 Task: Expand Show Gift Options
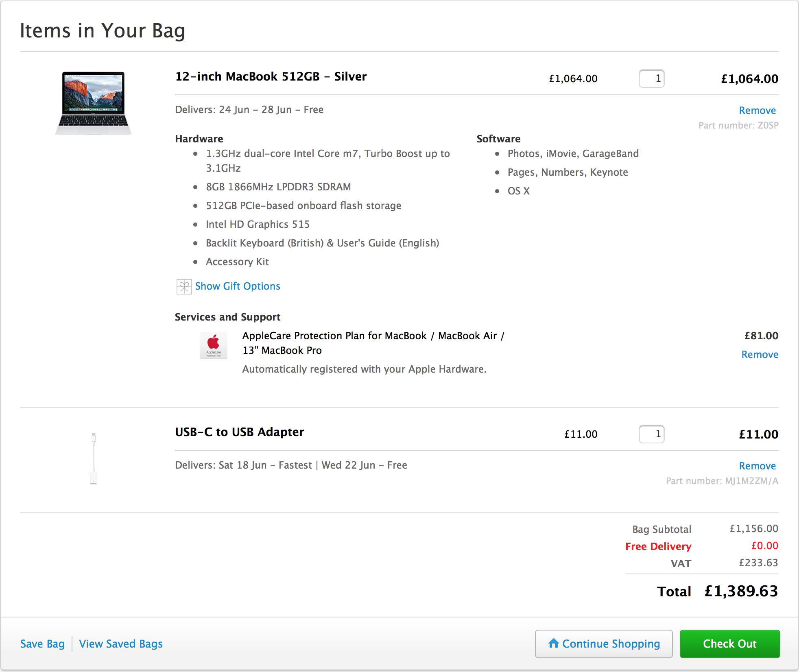[238, 286]
